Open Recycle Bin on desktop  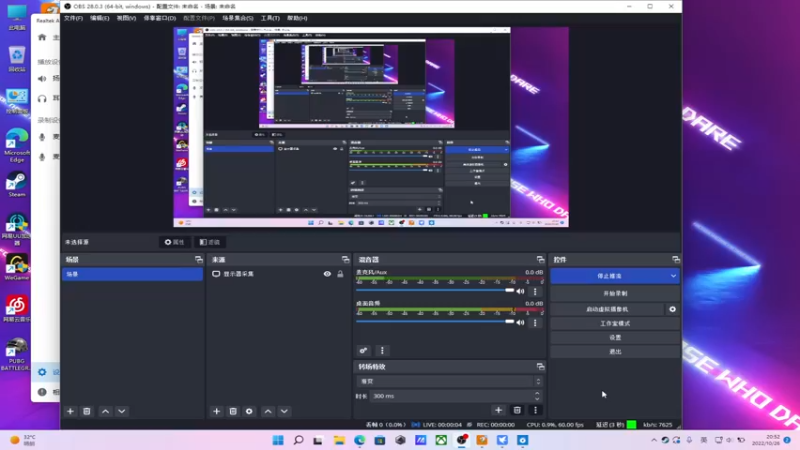click(x=16, y=60)
